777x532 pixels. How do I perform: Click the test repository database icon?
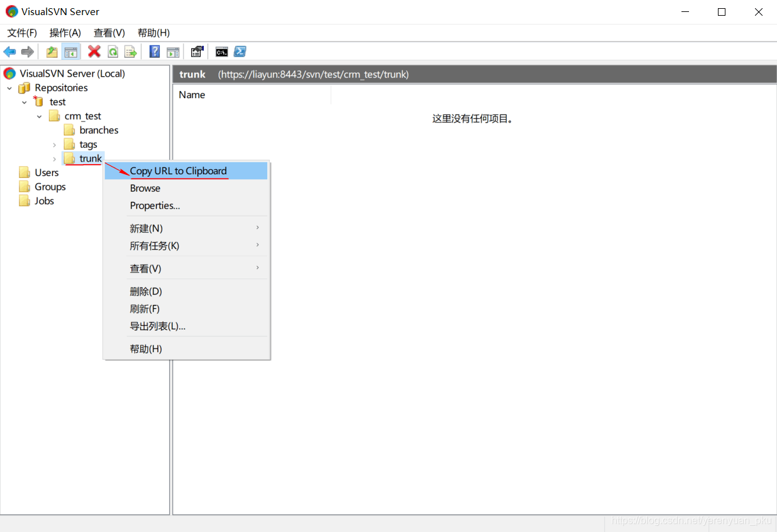[39, 101]
